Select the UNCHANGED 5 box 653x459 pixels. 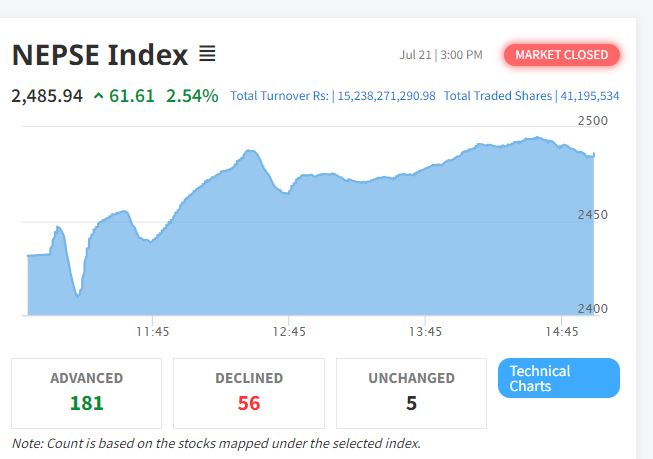tap(411, 393)
